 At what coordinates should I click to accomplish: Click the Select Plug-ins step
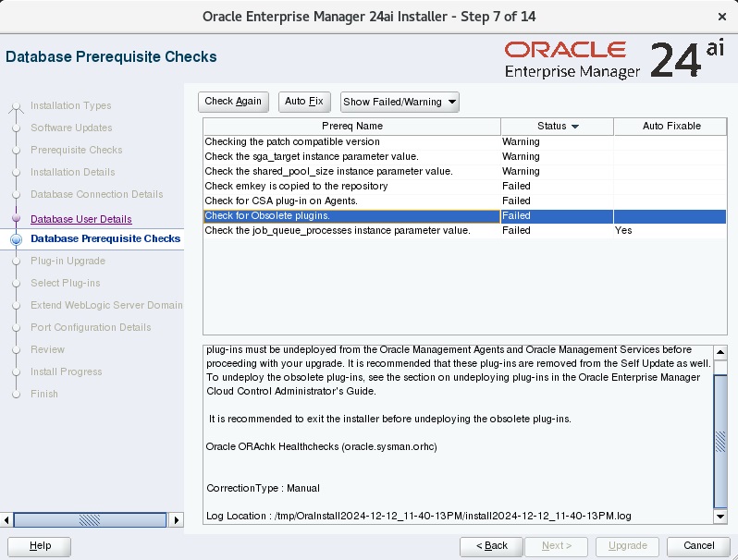(65, 283)
